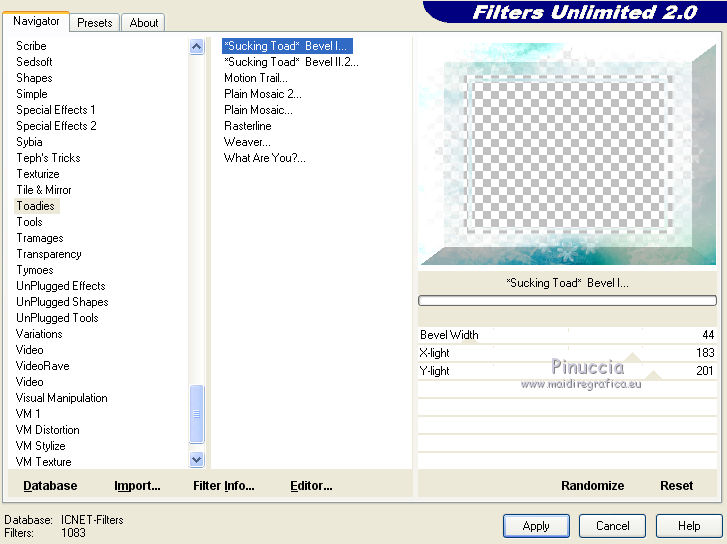Switch to the Navigator tab
Screen dimensions: 727x544
tap(36, 21)
